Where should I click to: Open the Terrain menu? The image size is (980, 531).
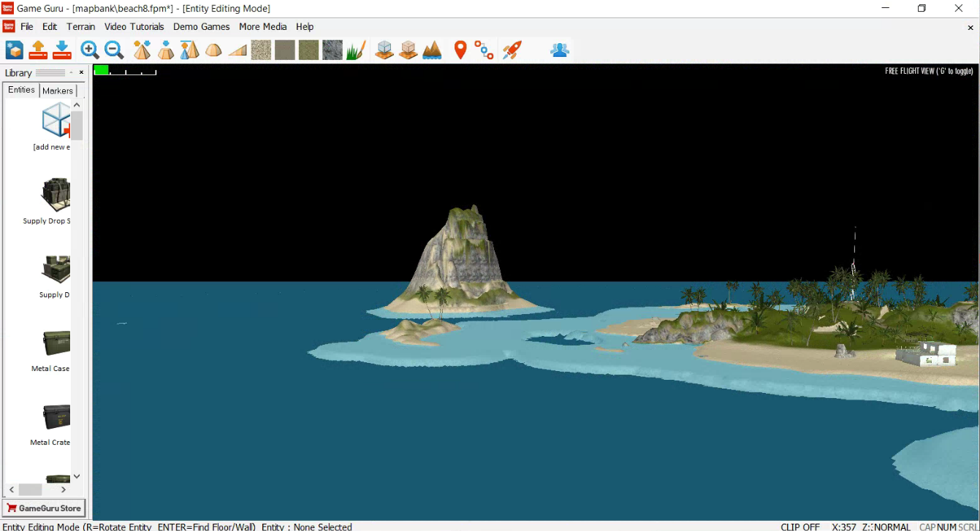point(81,27)
